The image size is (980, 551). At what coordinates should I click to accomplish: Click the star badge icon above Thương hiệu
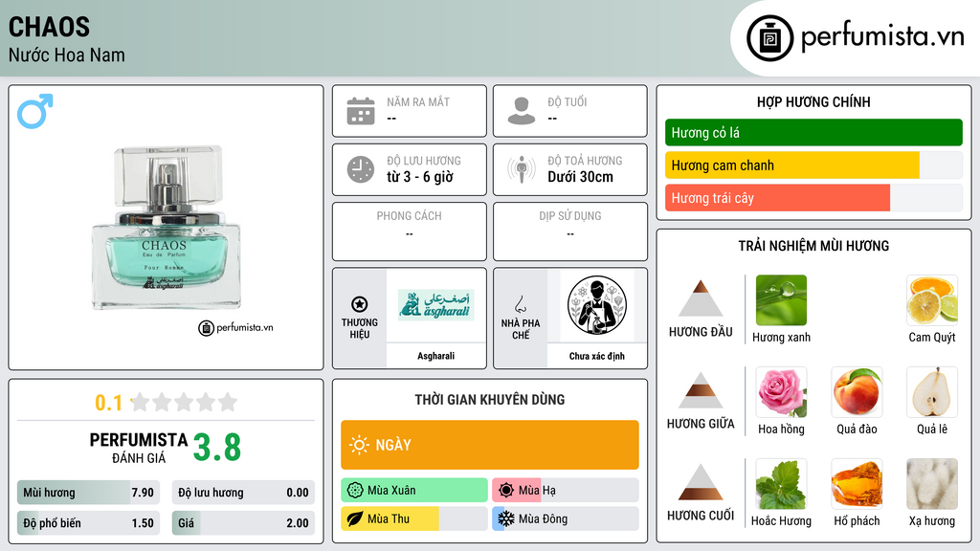(360, 304)
